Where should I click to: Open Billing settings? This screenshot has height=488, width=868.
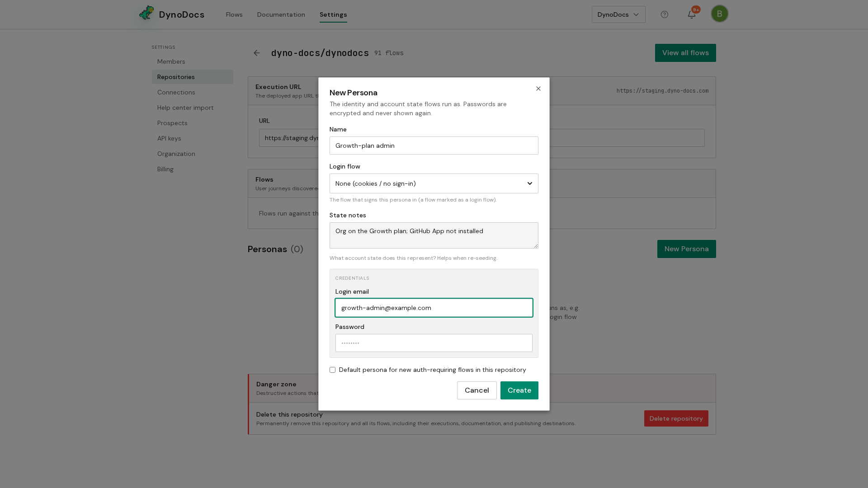(193, 169)
